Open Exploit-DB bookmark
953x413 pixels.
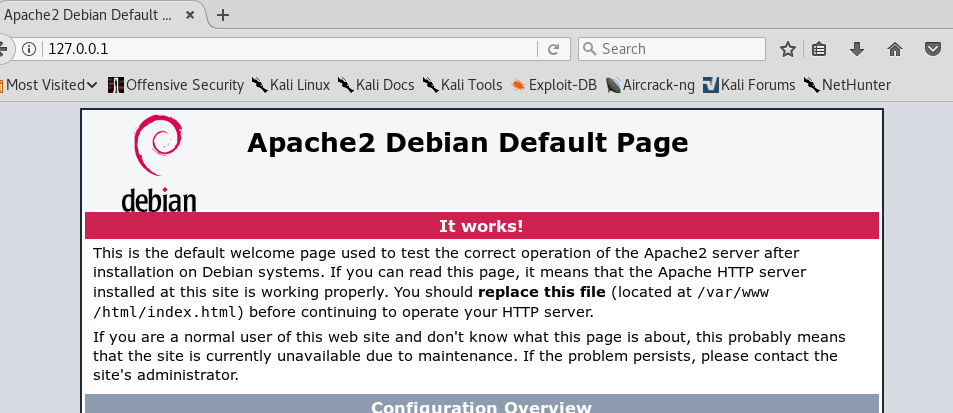tap(554, 85)
